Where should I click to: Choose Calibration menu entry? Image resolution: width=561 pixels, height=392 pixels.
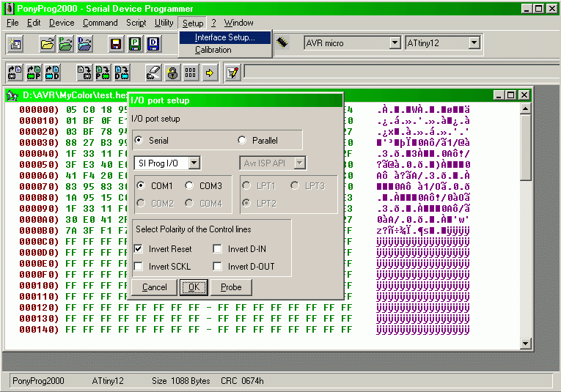coord(224,50)
